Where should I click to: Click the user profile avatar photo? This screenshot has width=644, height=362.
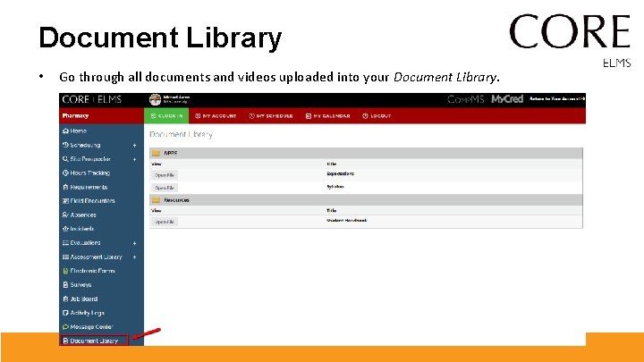(x=155, y=99)
